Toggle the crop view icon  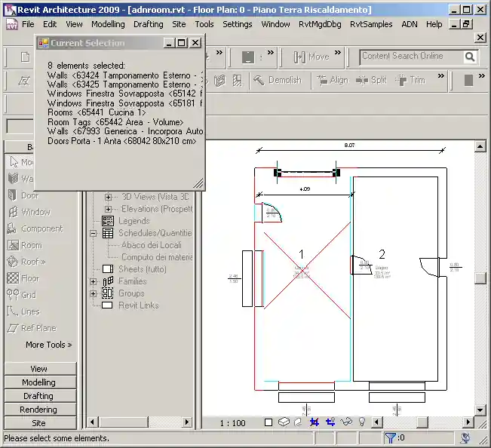tap(315, 422)
